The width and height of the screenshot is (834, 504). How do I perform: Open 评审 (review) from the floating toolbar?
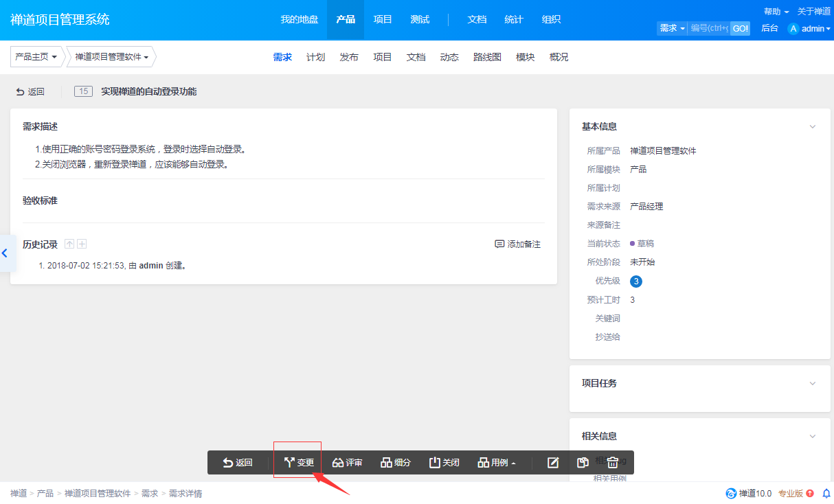347,463
